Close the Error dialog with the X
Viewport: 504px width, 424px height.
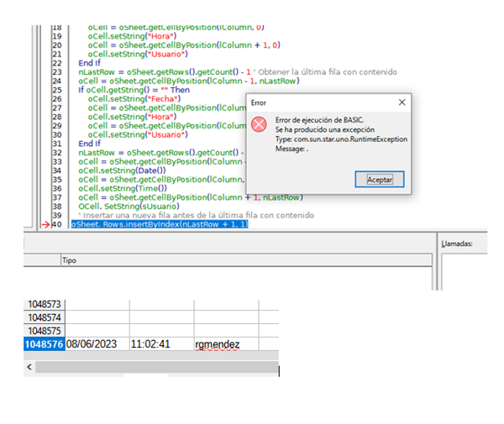(402, 102)
